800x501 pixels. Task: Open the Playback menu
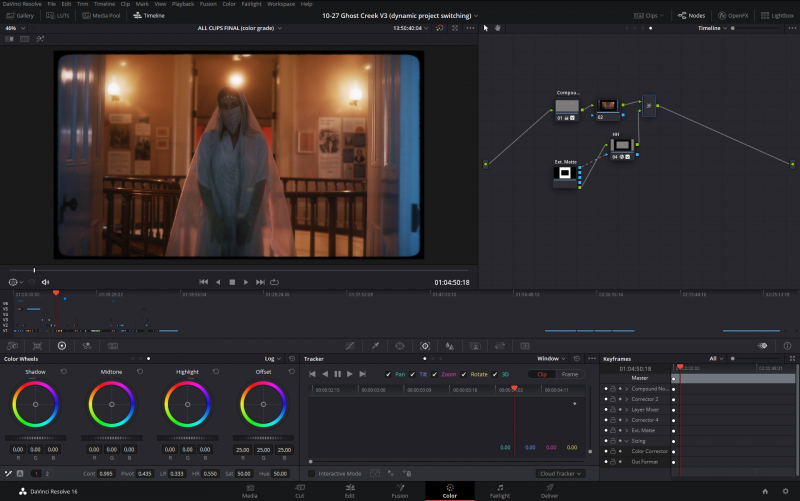pyautogui.click(x=182, y=4)
